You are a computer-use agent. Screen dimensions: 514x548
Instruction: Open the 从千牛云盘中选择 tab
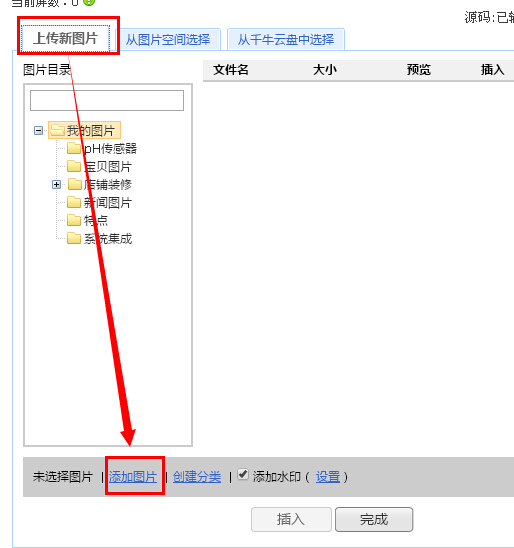click(286, 39)
